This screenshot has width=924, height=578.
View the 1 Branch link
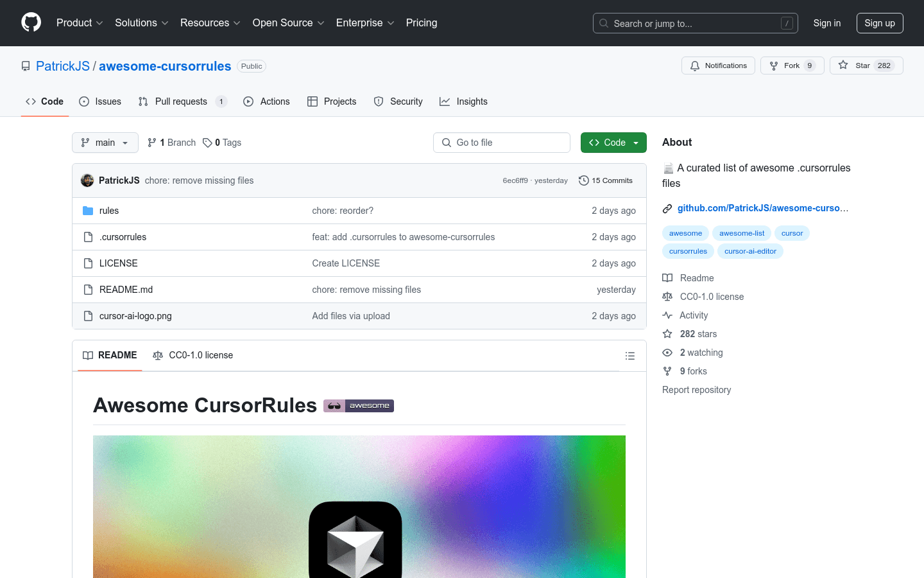(172, 143)
